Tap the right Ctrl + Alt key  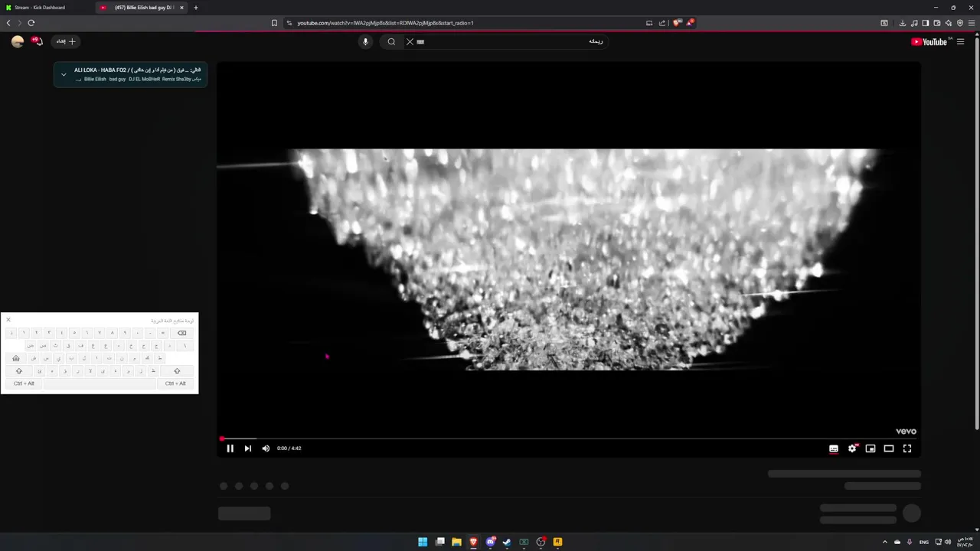[175, 383]
